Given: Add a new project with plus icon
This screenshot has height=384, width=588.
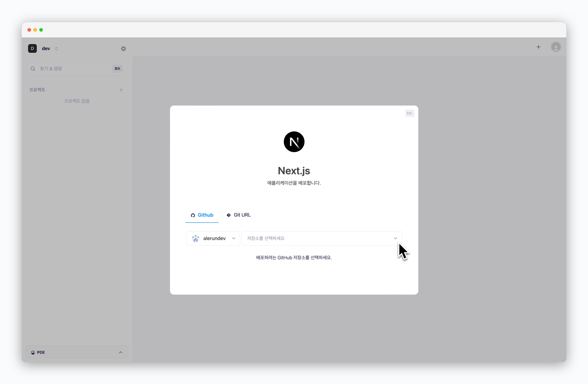Looking at the screenshot, I should click(x=121, y=90).
